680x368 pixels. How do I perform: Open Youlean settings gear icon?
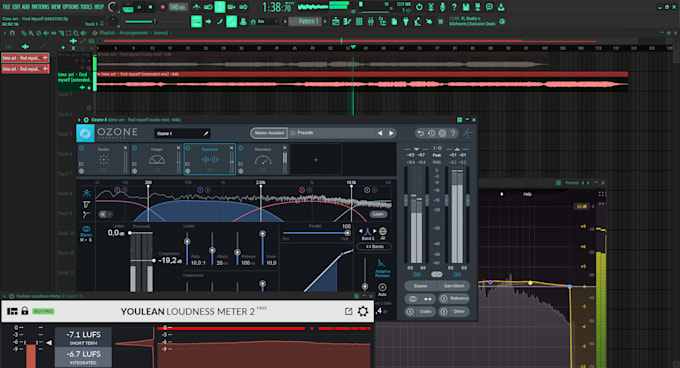pyautogui.click(x=363, y=311)
